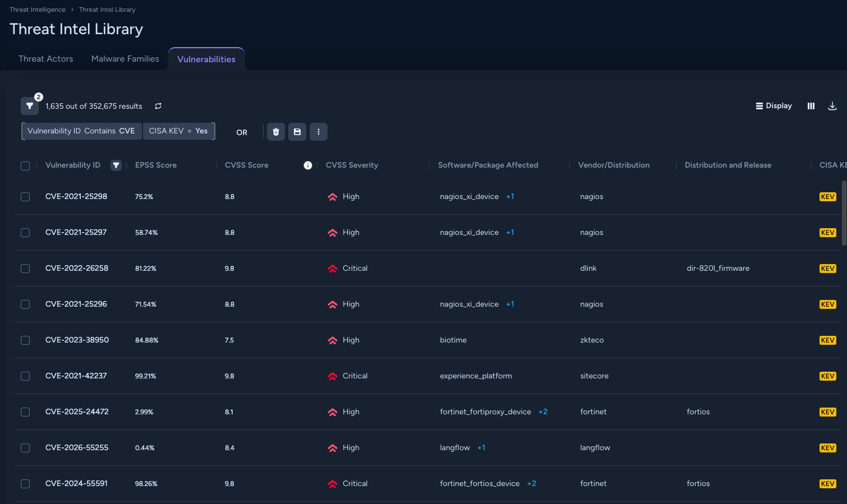
Task: Show CVSS Score info tooltip
Action: coord(308,165)
